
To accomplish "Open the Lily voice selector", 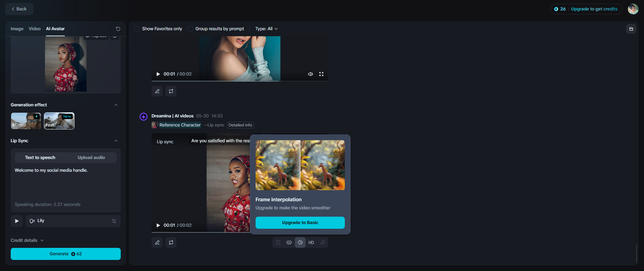I will point(73,221).
